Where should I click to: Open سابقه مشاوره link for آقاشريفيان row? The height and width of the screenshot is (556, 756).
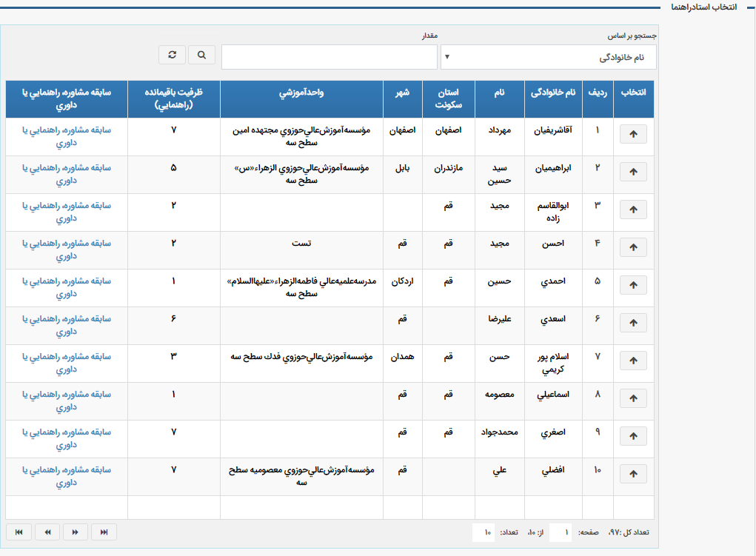(67, 136)
